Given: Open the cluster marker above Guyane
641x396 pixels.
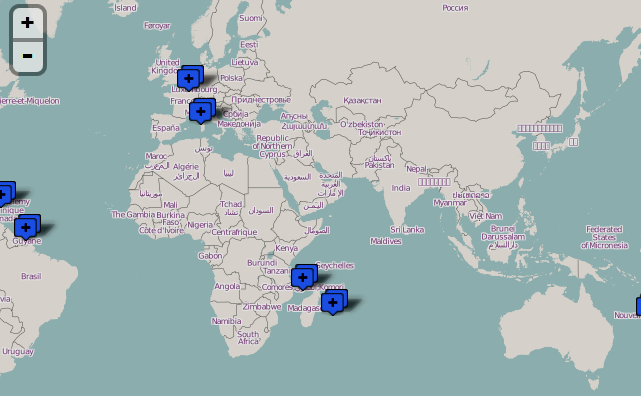Looking at the screenshot, I should [x=27, y=227].
